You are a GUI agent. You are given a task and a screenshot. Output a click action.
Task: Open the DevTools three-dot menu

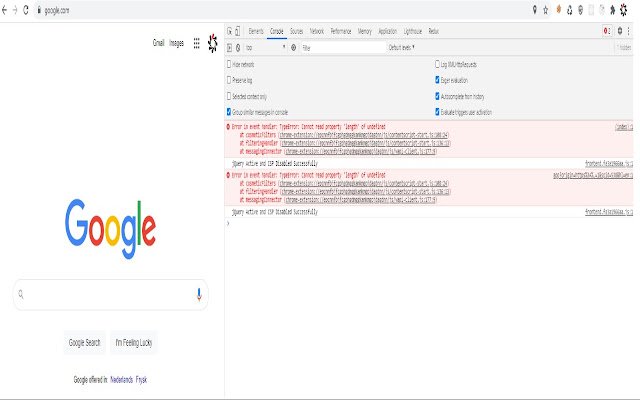coord(629,31)
